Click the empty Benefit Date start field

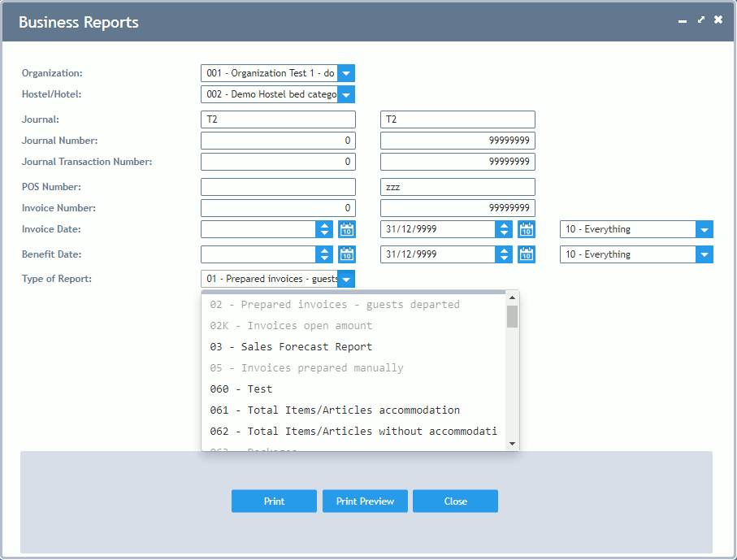(x=258, y=254)
